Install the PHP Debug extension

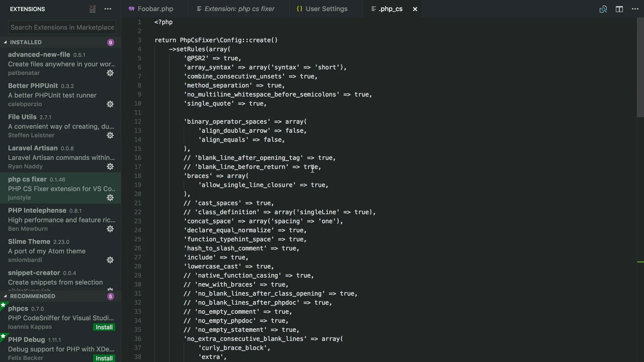pos(104,358)
